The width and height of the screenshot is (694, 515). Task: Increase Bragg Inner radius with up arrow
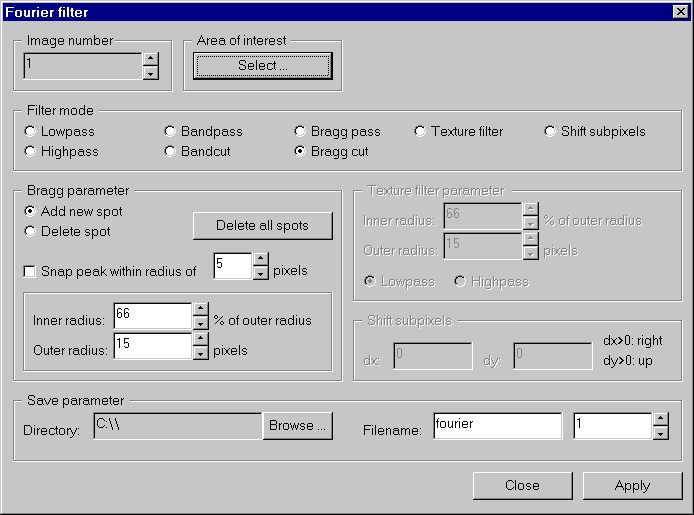coord(200,309)
